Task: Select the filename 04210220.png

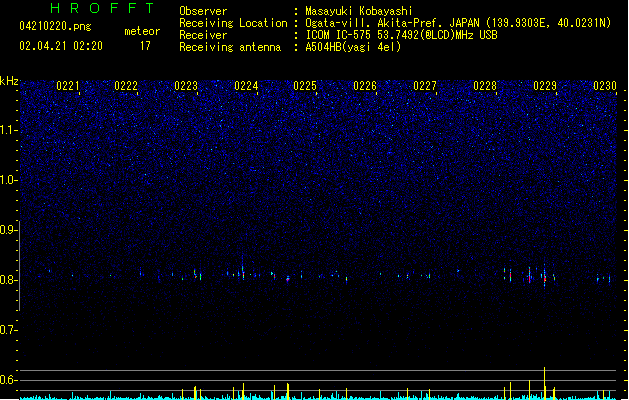Action: coord(55,26)
